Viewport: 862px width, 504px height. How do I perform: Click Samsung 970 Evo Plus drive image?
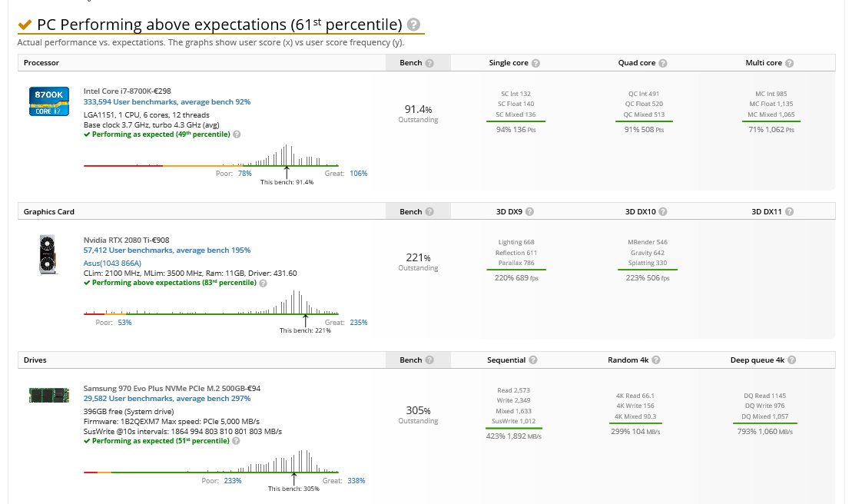[49, 395]
